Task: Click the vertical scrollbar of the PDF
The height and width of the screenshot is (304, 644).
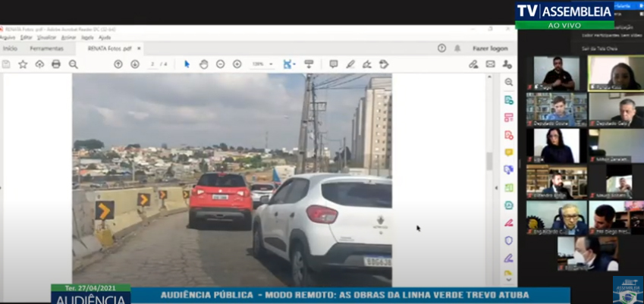Action: point(489,161)
